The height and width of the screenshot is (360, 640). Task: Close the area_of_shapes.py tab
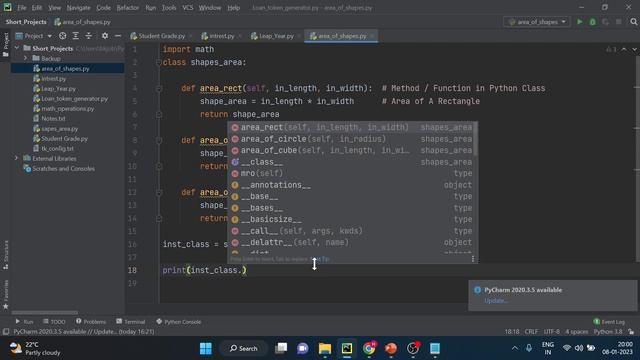click(372, 36)
